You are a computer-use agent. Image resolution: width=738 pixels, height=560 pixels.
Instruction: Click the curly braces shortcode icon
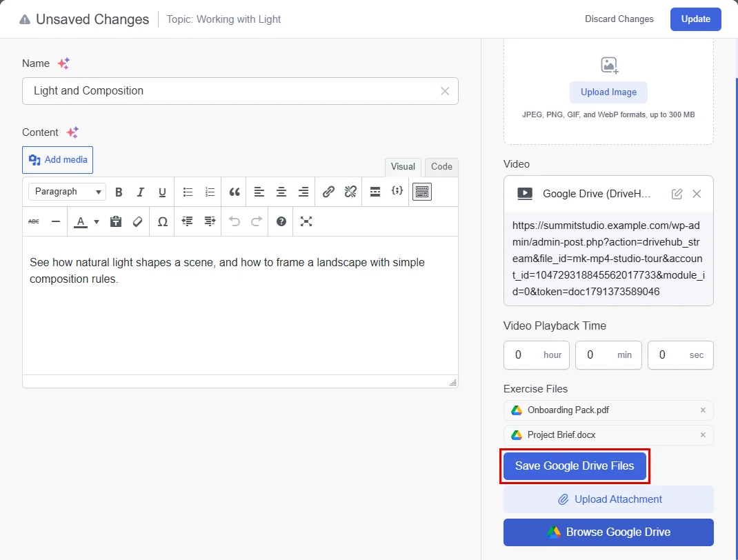[x=397, y=191]
